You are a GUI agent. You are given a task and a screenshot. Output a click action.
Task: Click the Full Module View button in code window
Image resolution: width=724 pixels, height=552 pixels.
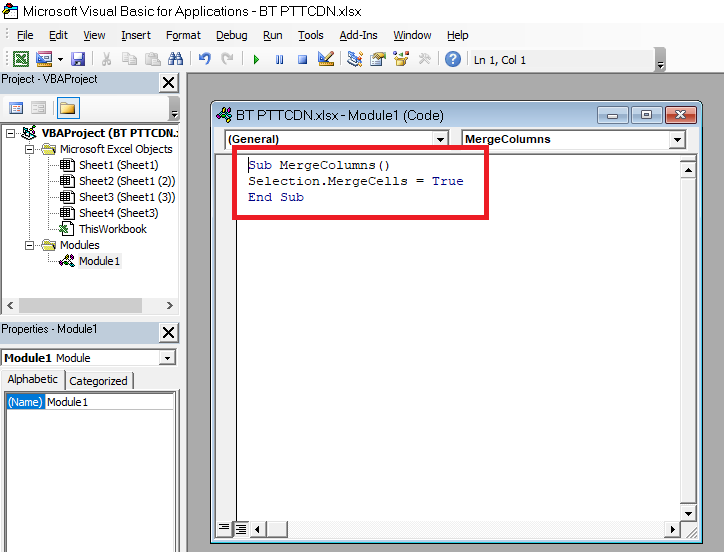[241, 528]
